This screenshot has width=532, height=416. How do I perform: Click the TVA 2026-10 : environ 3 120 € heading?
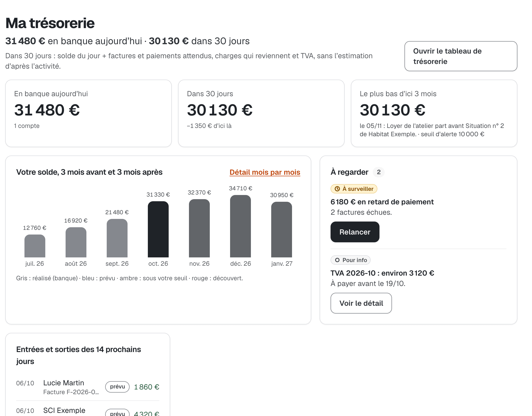pos(382,273)
